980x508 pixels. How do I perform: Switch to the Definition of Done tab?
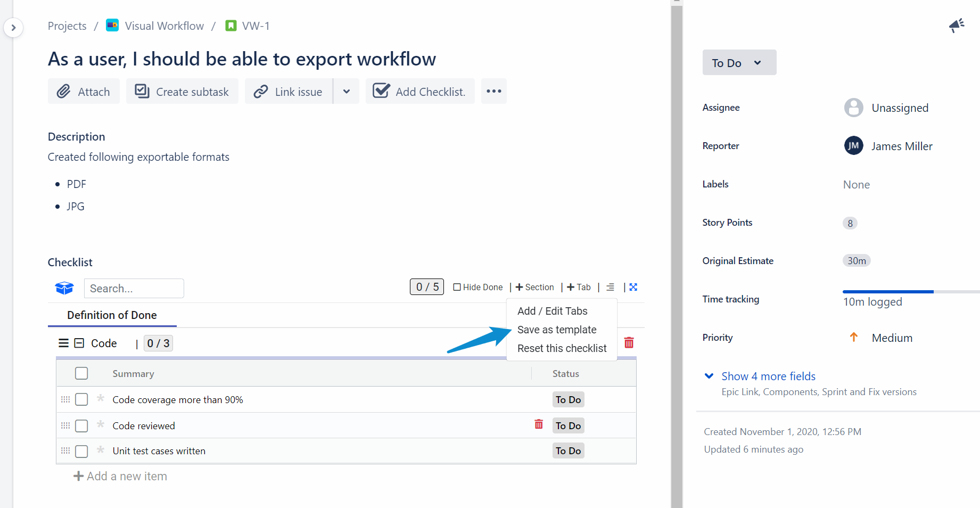112,315
